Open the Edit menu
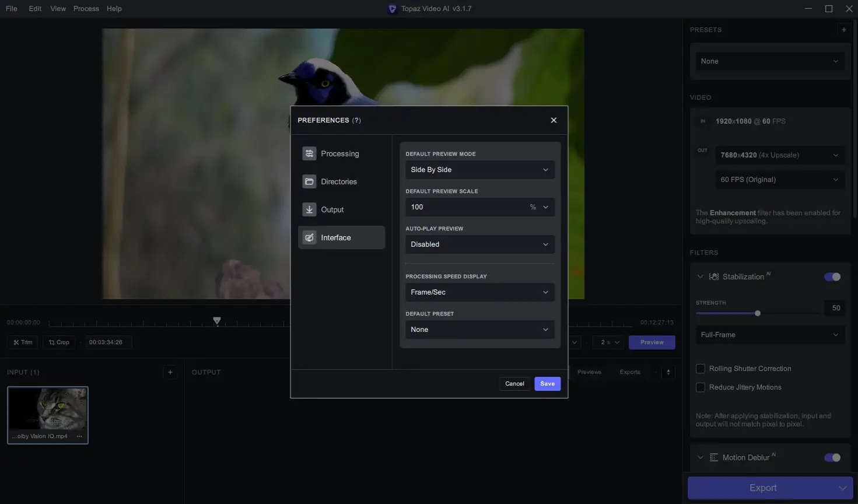Image resolution: width=858 pixels, height=504 pixels. [35, 9]
